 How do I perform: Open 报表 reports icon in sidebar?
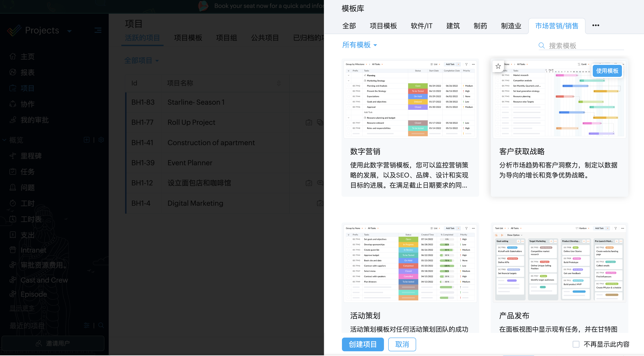tap(13, 72)
